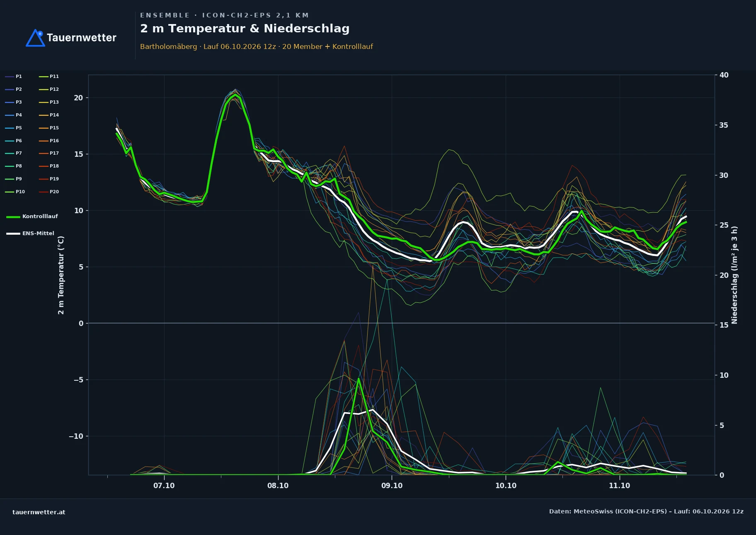Click the MeteoSwiss data source footer text
The height and width of the screenshot is (535, 756).
point(646,511)
